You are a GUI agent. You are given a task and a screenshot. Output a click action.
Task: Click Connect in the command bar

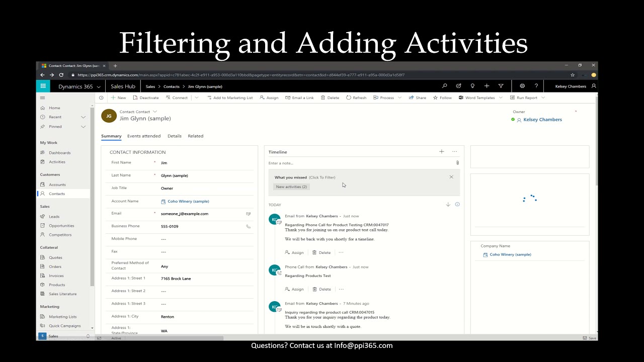point(177,98)
